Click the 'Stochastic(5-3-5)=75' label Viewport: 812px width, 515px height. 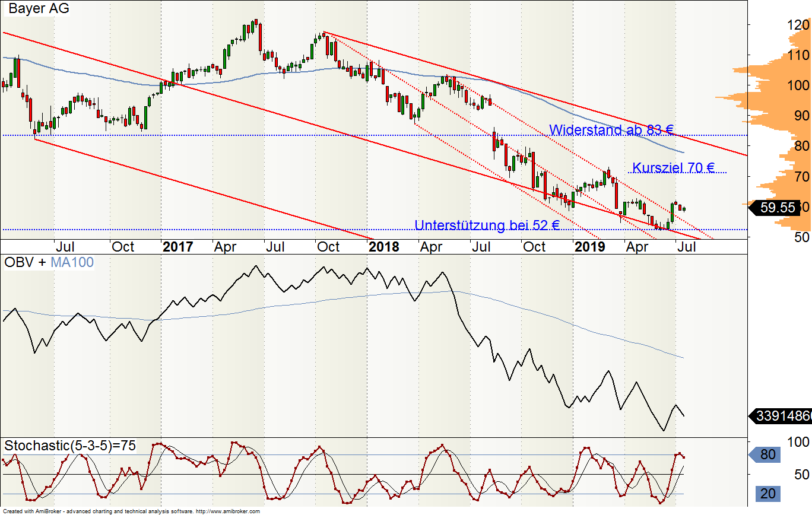pyautogui.click(x=69, y=446)
